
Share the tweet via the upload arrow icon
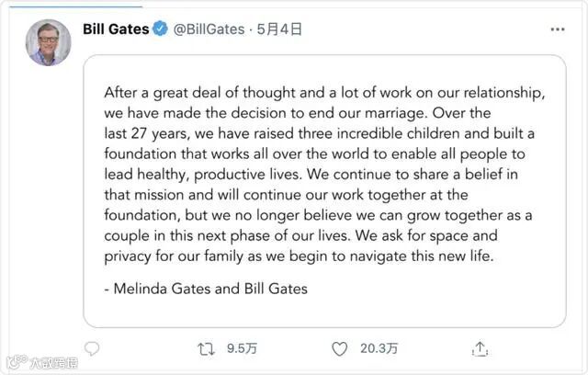coord(480,348)
